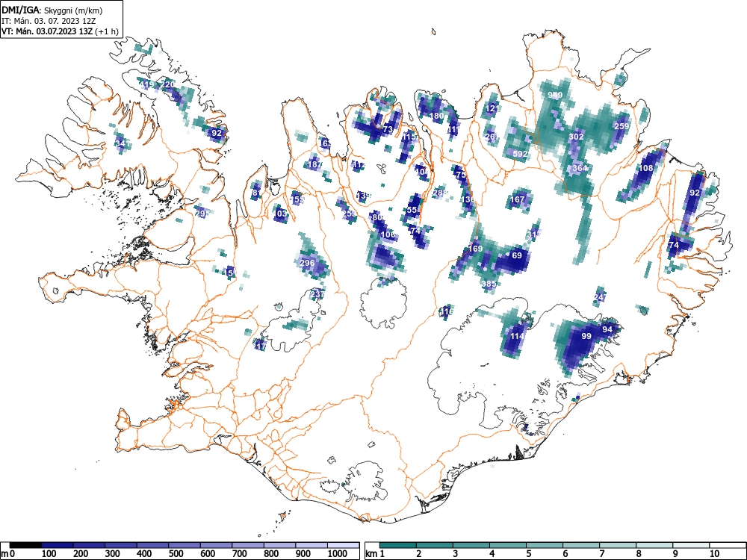This screenshot has height=560, width=747.
Task: Select the visibility value '296' on the map
Action: coord(307,263)
